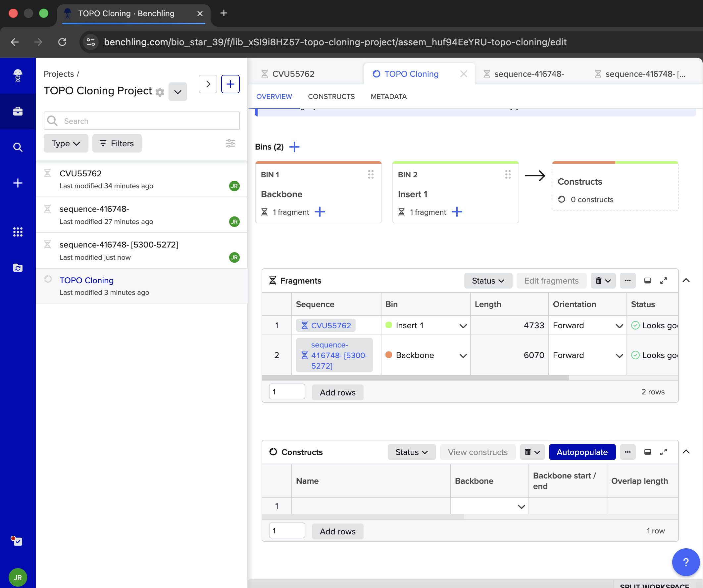Click the Fragments table horizontal scrollbar

416,378
